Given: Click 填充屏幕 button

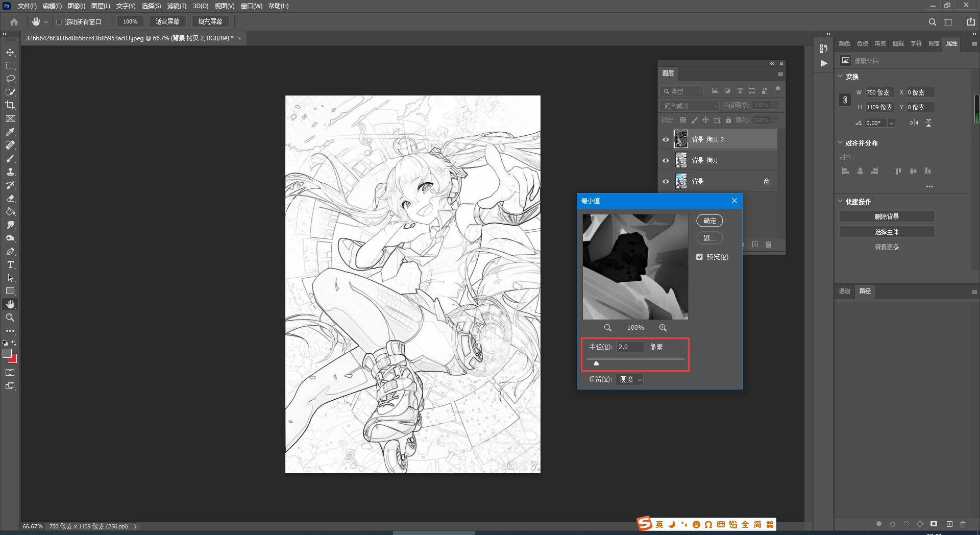Looking at the screenshot, I should point(210,21).
